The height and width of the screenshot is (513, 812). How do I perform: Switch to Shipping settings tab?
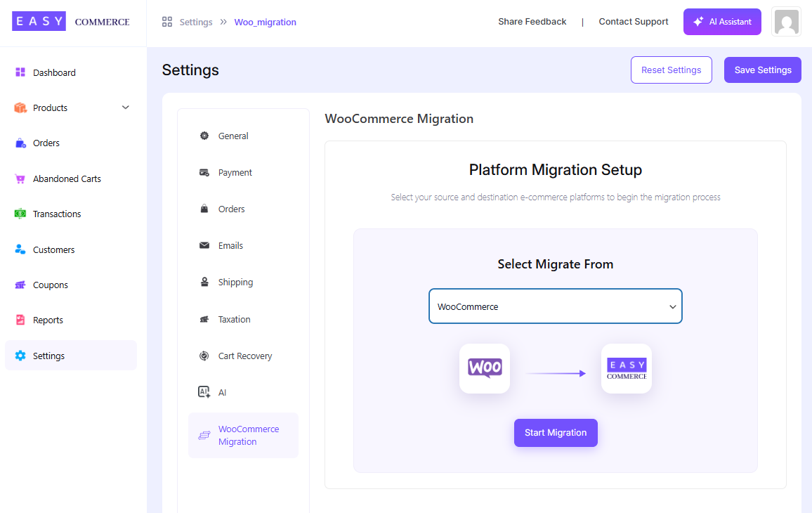[235, 283]
